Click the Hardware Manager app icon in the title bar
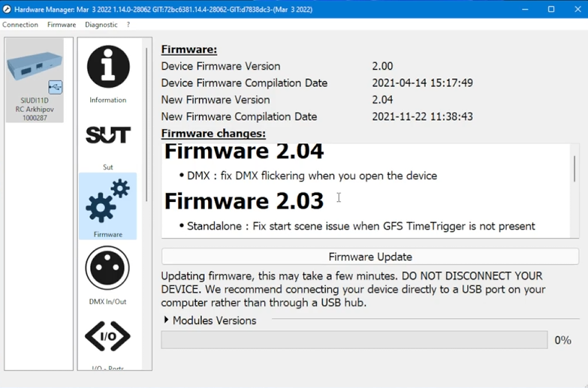The width and height of the screenshot is (588, 388). coord(6,9)
